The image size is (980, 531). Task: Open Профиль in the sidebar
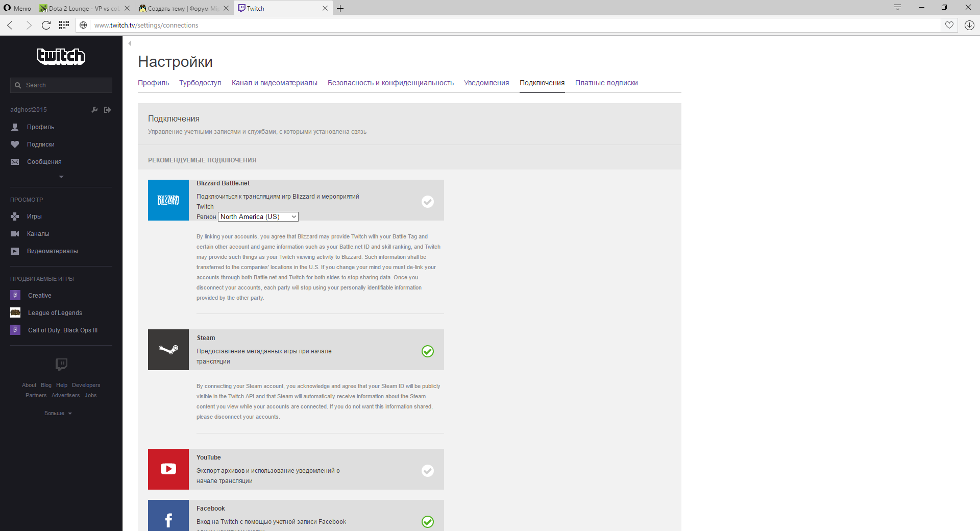(40, 127)
